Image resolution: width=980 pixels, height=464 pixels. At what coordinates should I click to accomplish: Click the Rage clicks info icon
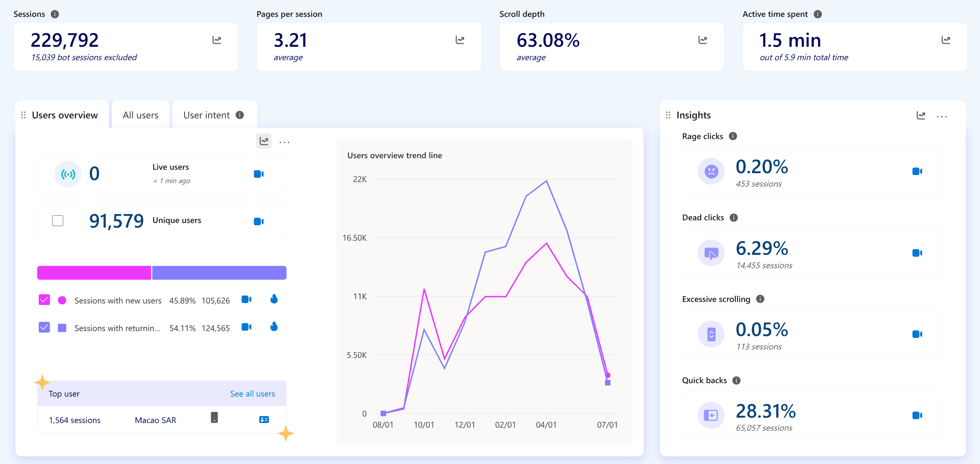click(x=733, y=136)
